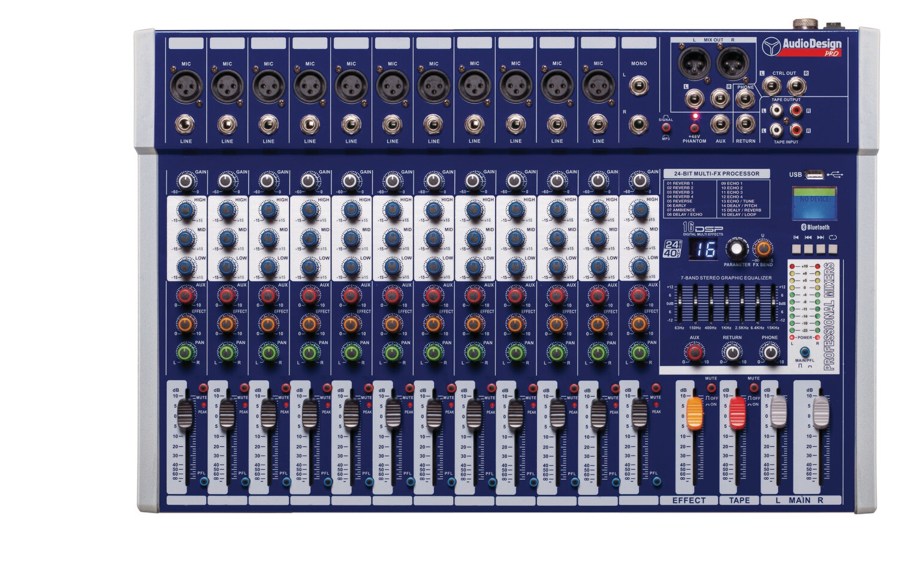Mute the TAPE channel
This screenshot has width=899, height=588.
tap(753, 388)
